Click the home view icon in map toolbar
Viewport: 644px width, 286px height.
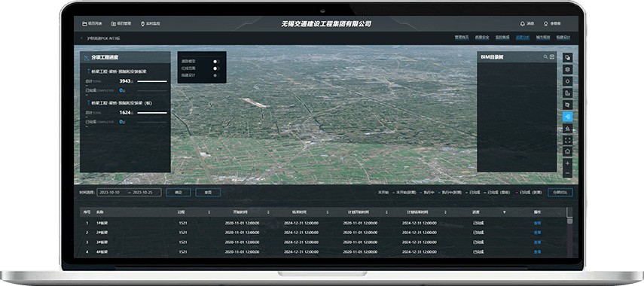[568, 151]
